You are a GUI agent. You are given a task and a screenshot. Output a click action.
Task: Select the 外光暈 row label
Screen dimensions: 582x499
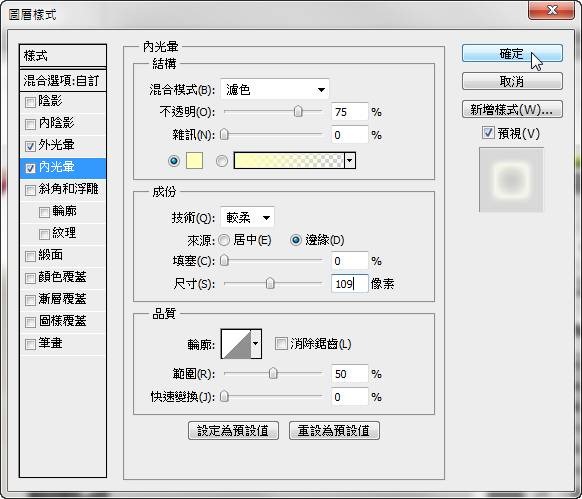[56, 145]
